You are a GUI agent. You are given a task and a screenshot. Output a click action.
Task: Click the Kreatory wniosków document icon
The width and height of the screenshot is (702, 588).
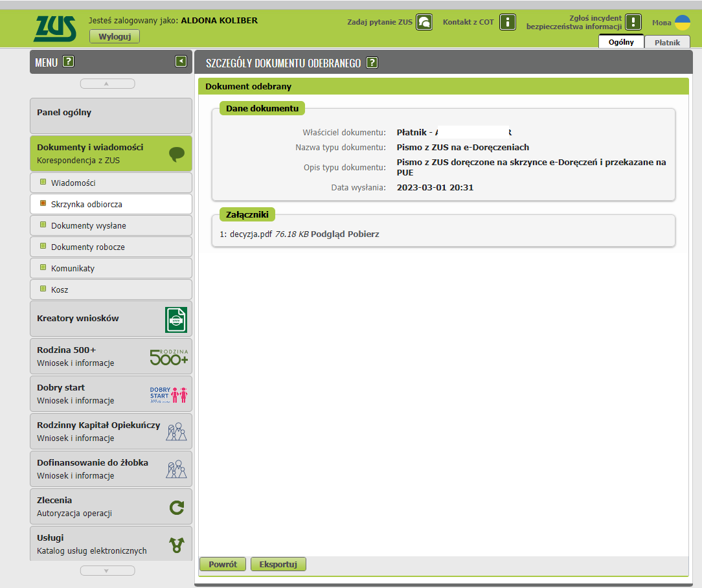tap(175, 319)
